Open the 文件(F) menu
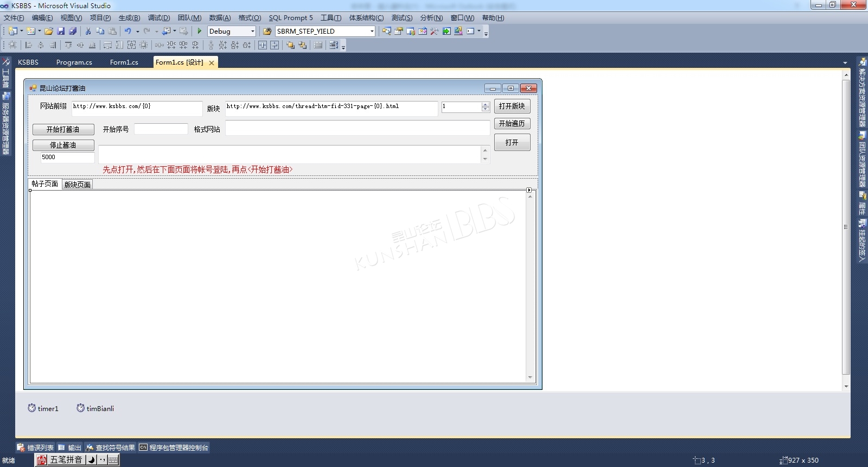868x467 pixels. click(14, 18)
